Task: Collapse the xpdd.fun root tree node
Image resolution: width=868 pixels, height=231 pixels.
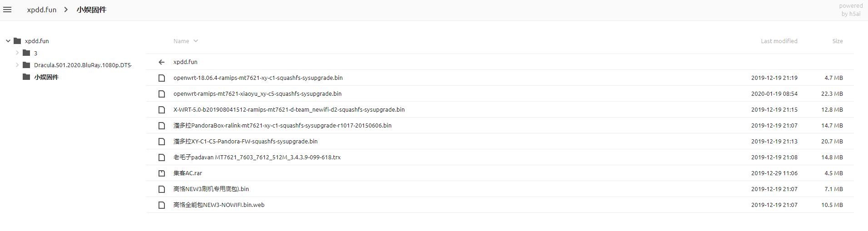Action: (8, 41)
